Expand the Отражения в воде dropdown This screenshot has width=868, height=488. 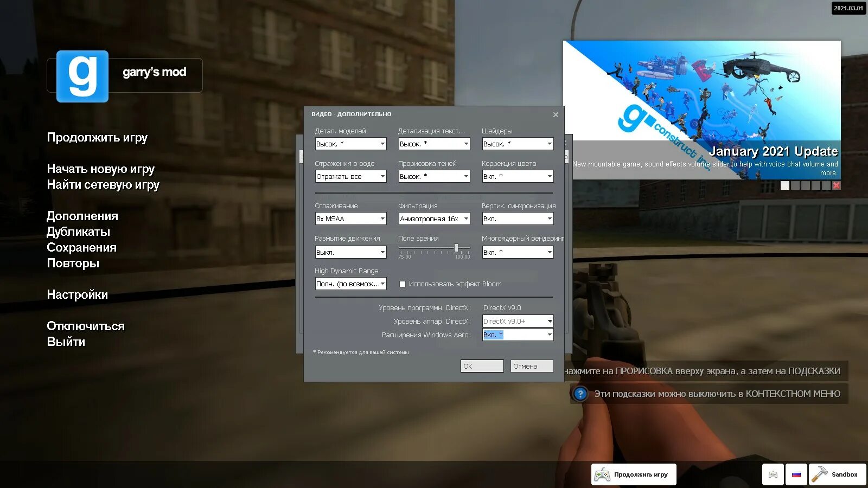pyautogui.click(x=351, y=176)
